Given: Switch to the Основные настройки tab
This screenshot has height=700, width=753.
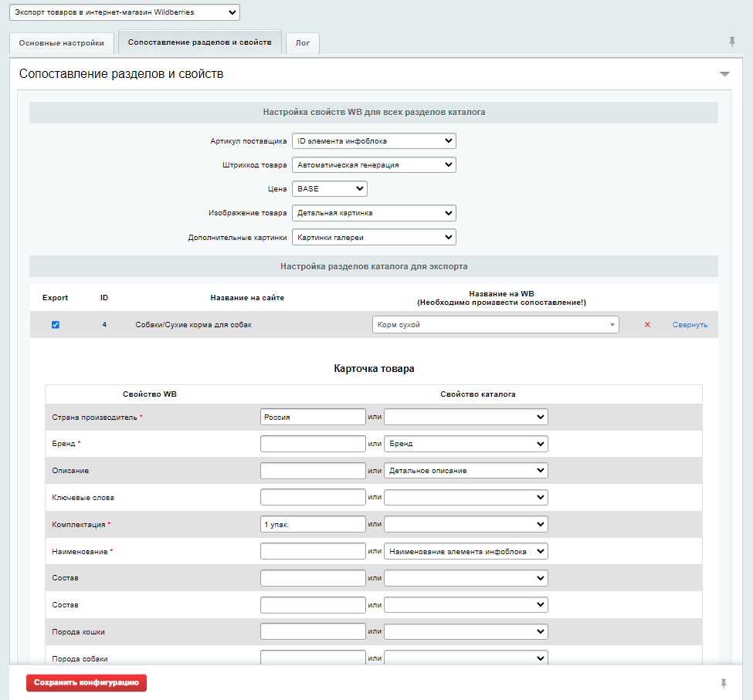Looking at the screenshot, I should pos(62,43).
